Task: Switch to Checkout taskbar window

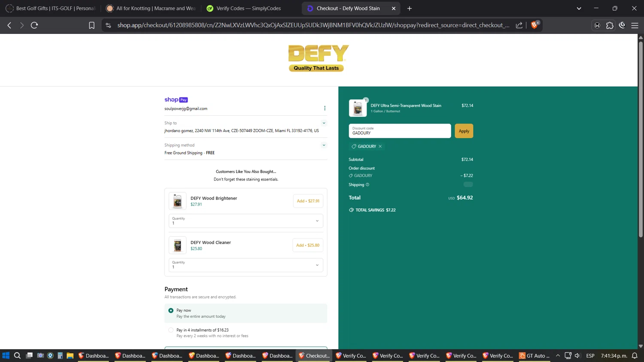Action: [314, 356]
